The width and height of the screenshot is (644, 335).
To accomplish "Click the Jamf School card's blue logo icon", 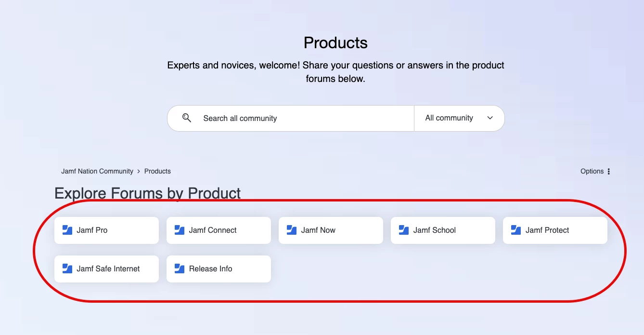I will coord(404,230).
